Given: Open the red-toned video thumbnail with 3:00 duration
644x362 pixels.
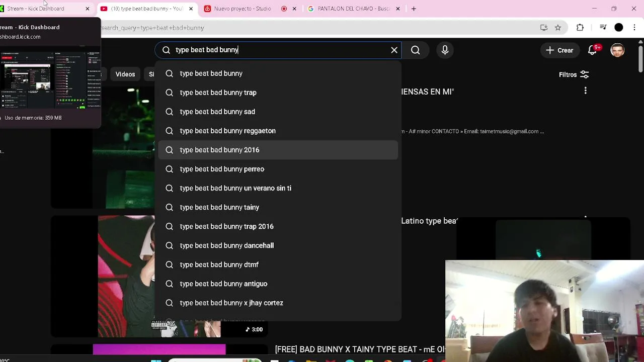Looking at the screenshot, I should 126,277.
